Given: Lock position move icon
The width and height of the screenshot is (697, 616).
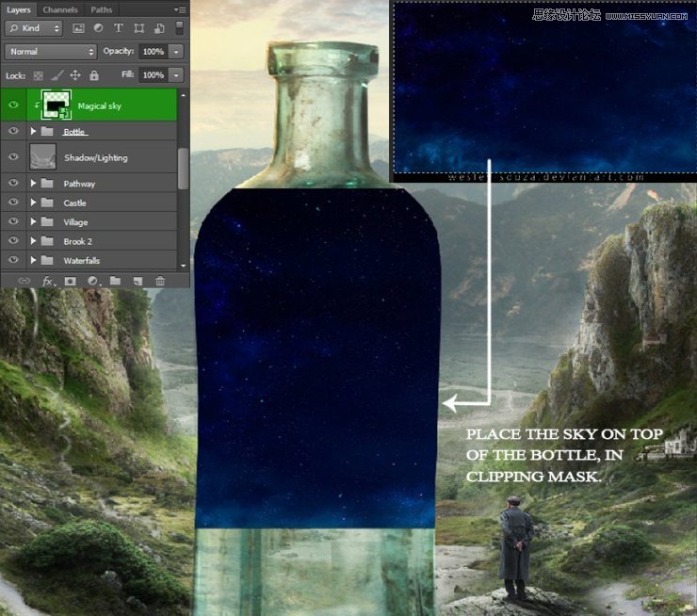Looking at the screenshot, I should click(75, 75).
